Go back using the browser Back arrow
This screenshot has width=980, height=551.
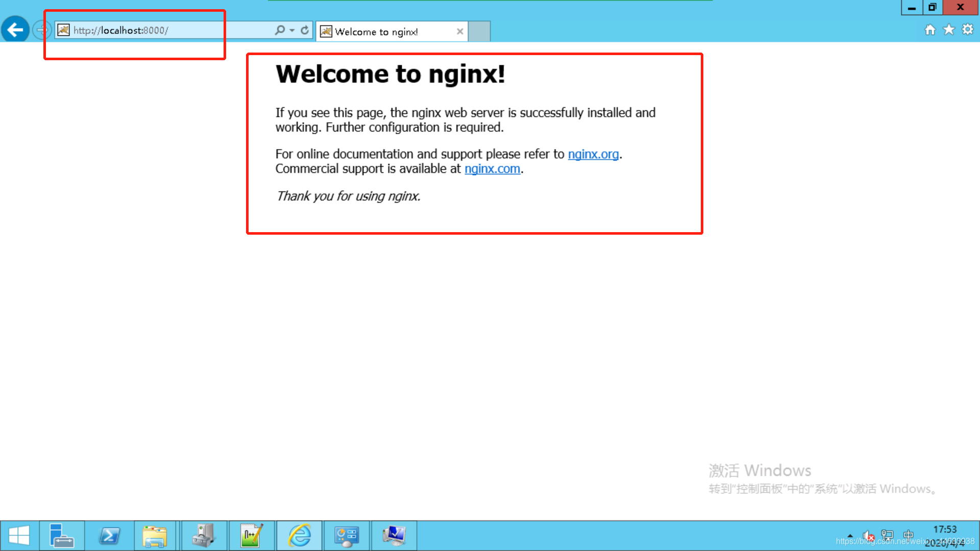coord(15,30)
